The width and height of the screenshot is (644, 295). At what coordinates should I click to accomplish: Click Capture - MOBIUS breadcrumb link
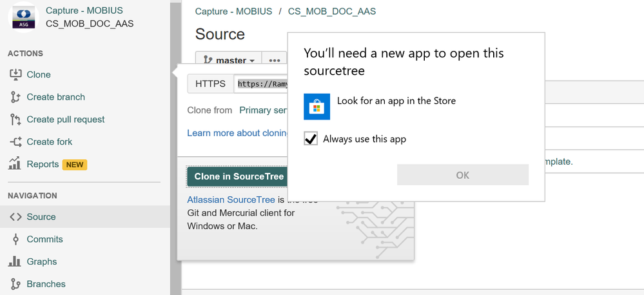click(233, 11)
